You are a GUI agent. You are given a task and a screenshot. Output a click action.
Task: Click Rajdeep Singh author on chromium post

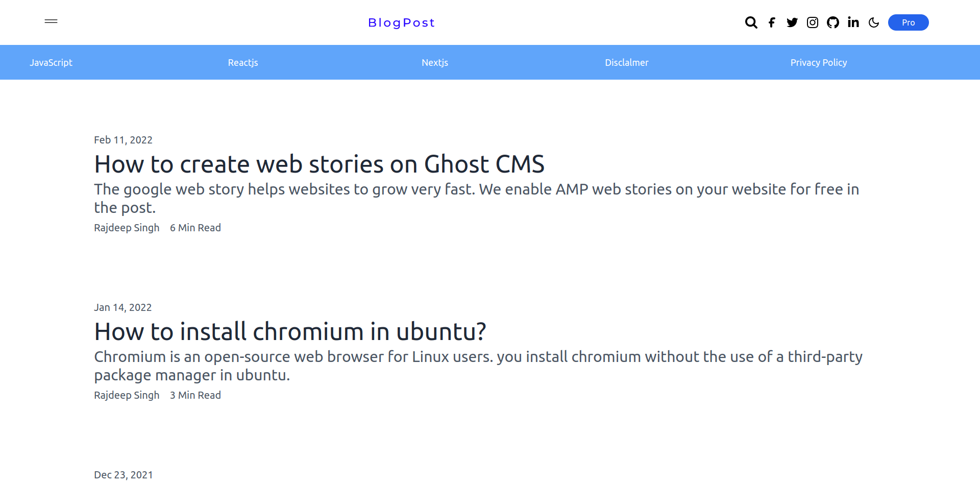(127, 395)
